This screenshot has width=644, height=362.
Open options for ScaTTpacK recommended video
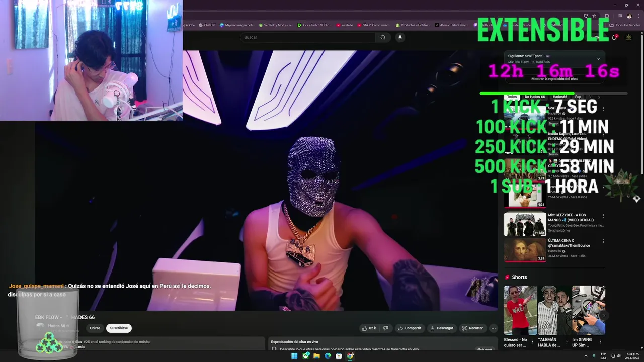[603, 109]
